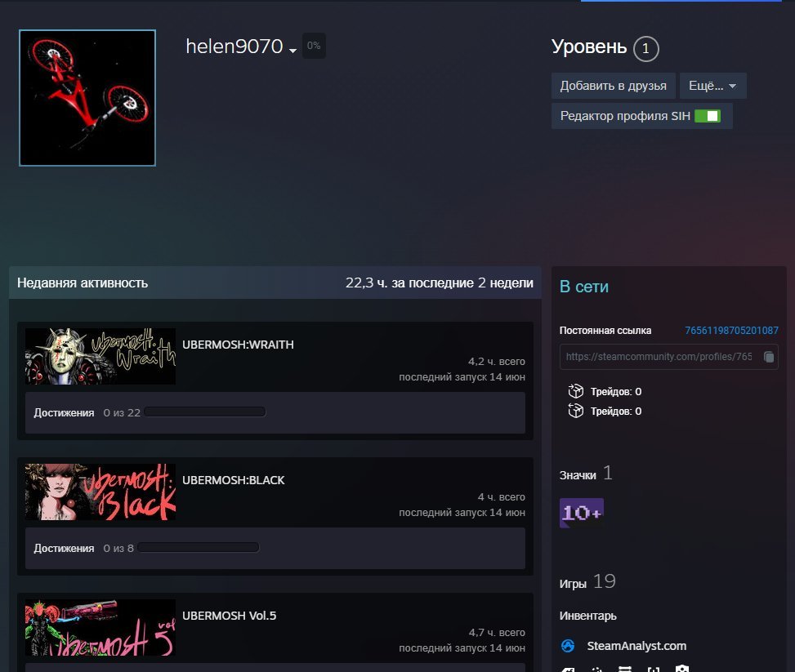Open the UBERMOSH:BLACK game title link
Image resolution: width=795 pixels, height=672 pixels.
(x=233, y=480)
